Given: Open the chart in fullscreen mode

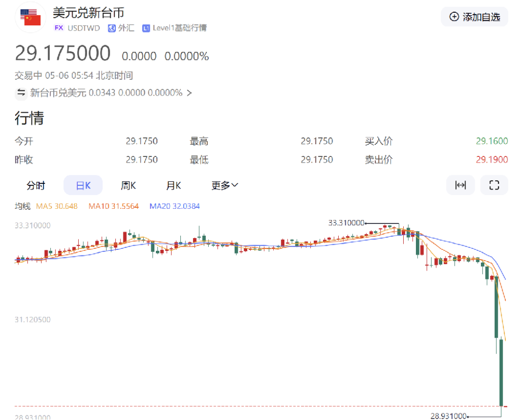Looking at the screenshot, I should (494, 185).
